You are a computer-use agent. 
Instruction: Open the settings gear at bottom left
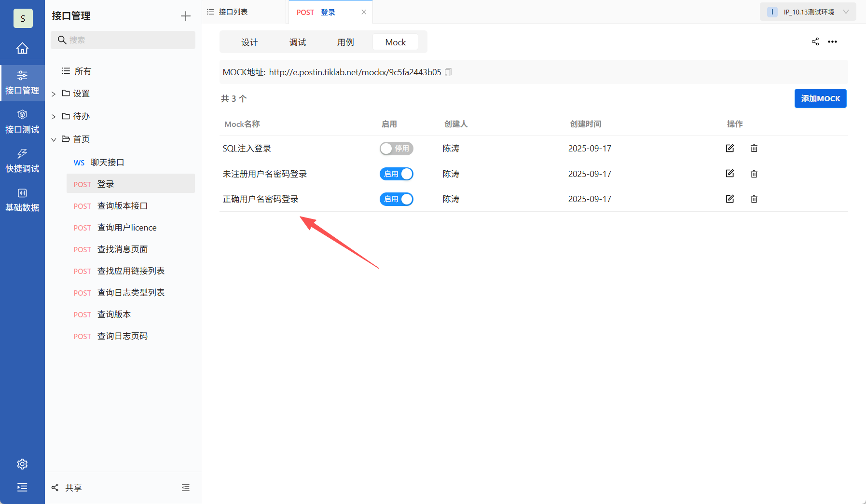22,464
